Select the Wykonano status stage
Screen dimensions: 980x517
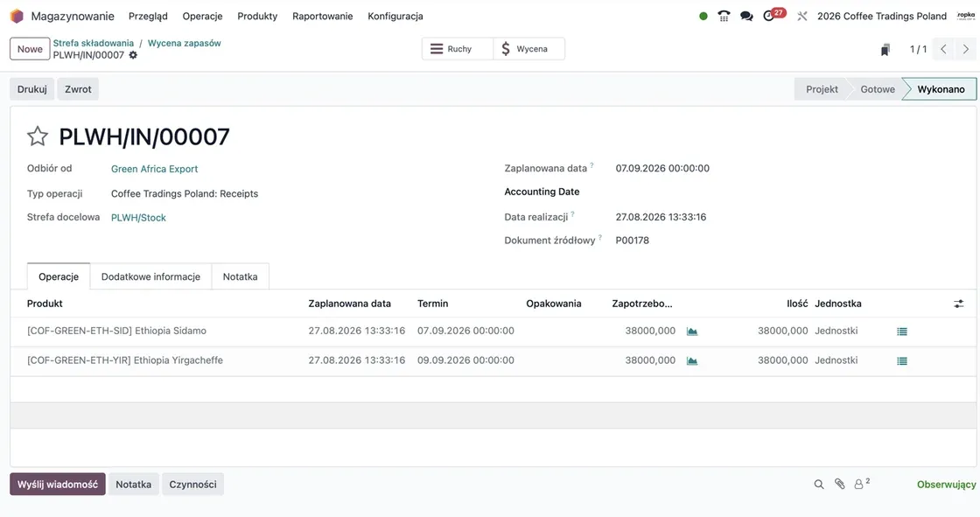pyautogui.click(x=941, y=89)
